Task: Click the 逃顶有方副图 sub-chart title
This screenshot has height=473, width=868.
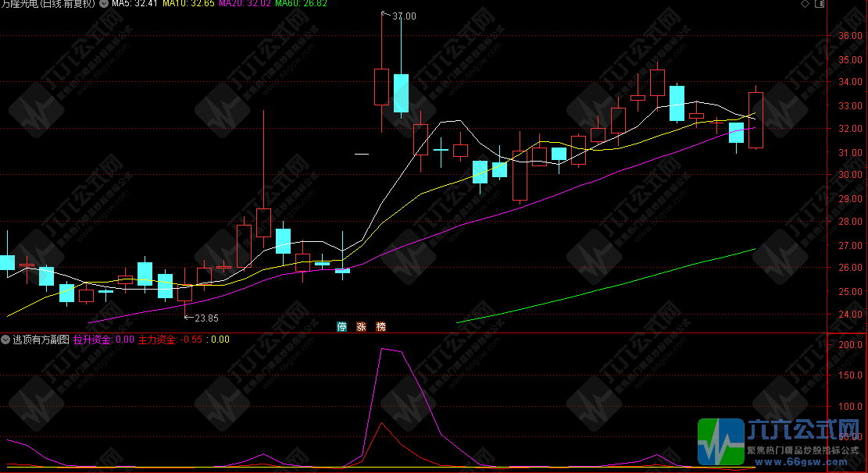Action: tap(41, 340)
